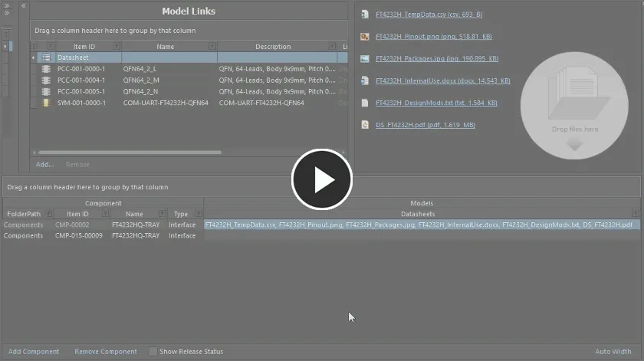Image resolution: width=644 pixels, height=361 pixels.
Task: Click Model Links horizontal scrollbar
Action: tap(130, 153)
